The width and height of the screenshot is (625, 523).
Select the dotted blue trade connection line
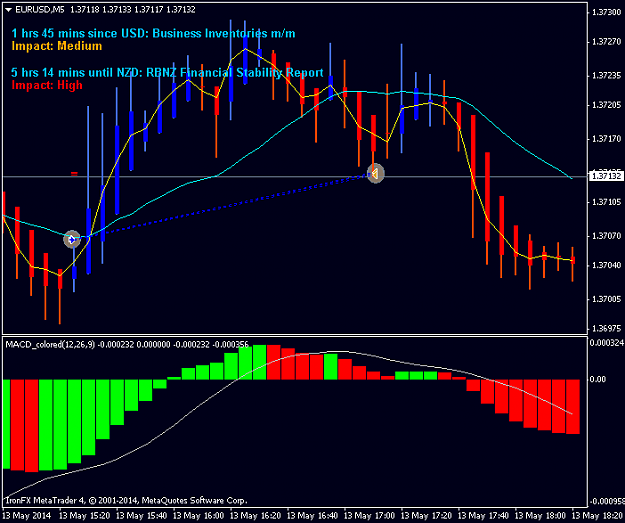223,206
